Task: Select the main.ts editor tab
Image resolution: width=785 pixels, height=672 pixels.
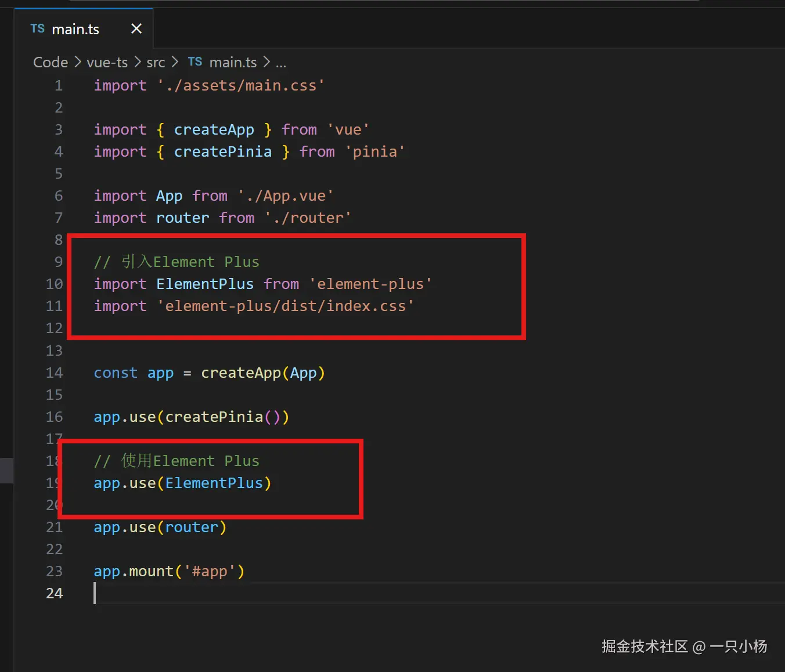Action: [x=83, y=28]
